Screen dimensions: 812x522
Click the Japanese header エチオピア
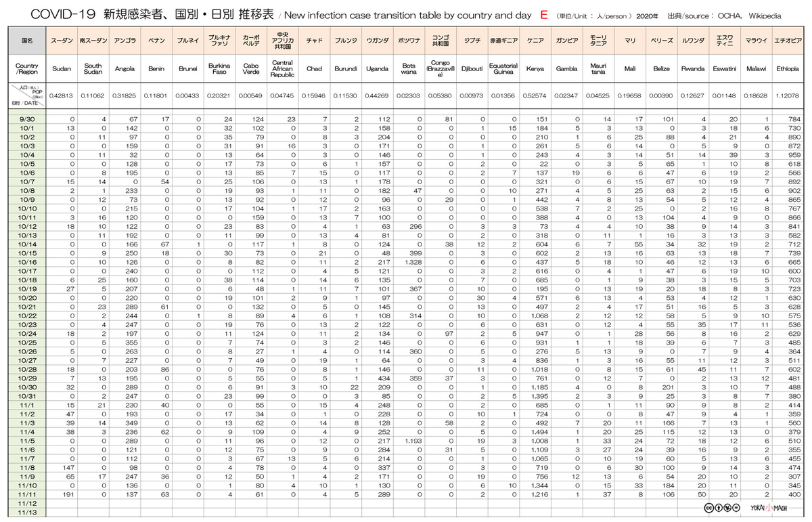[x=788, y=41]
